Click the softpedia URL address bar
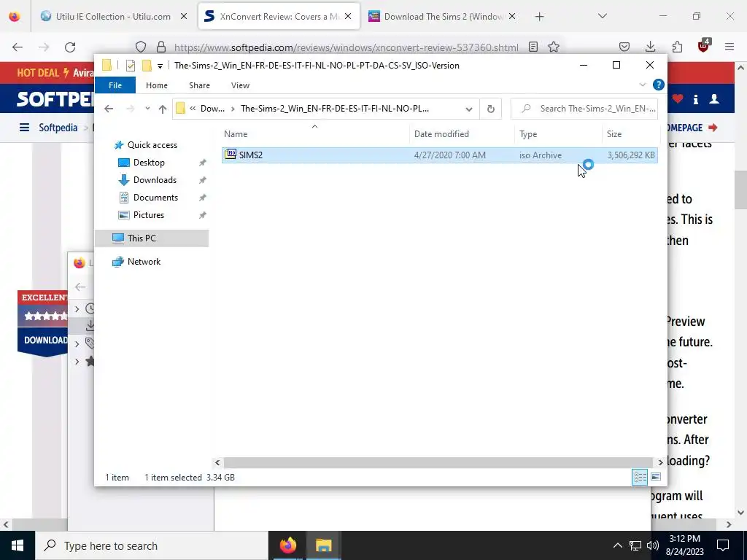The height and width of the screenshot is (560, 747). click(347, 47)
